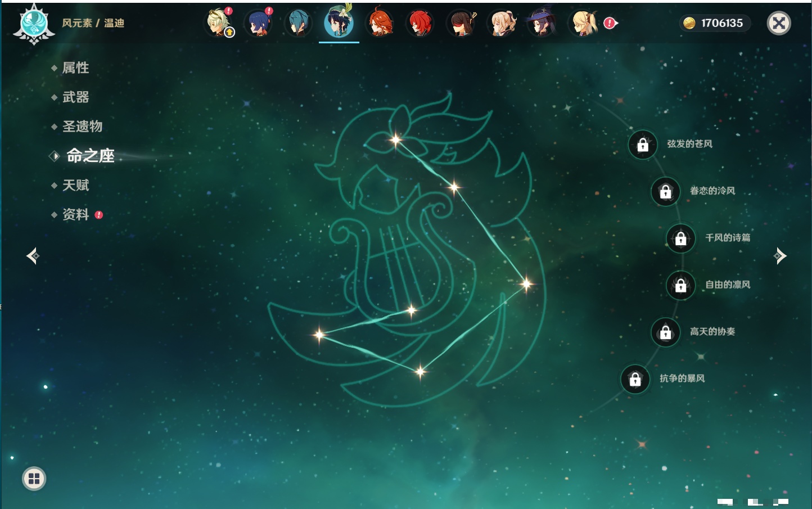Screen dimensions: 812x509
Task: Click the 高天的协奏 constellation label
Action: (x=712, y=331)
